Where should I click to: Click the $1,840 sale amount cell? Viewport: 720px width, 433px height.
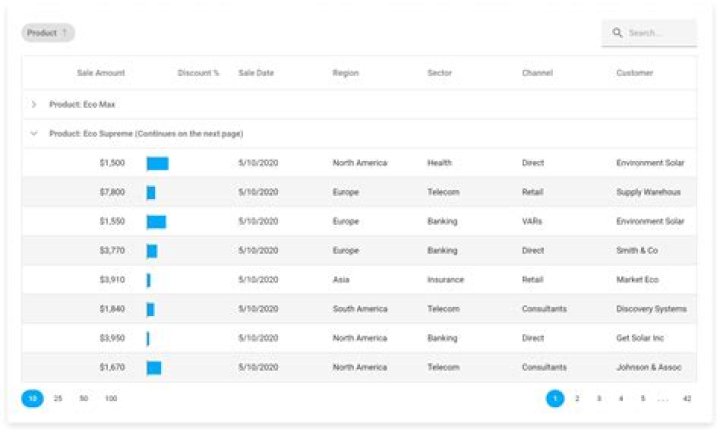112,309
